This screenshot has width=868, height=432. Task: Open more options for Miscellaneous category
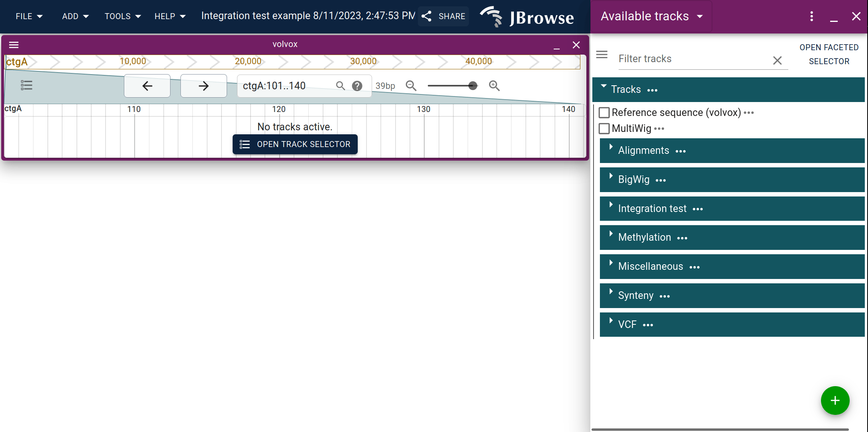[695, 267]
